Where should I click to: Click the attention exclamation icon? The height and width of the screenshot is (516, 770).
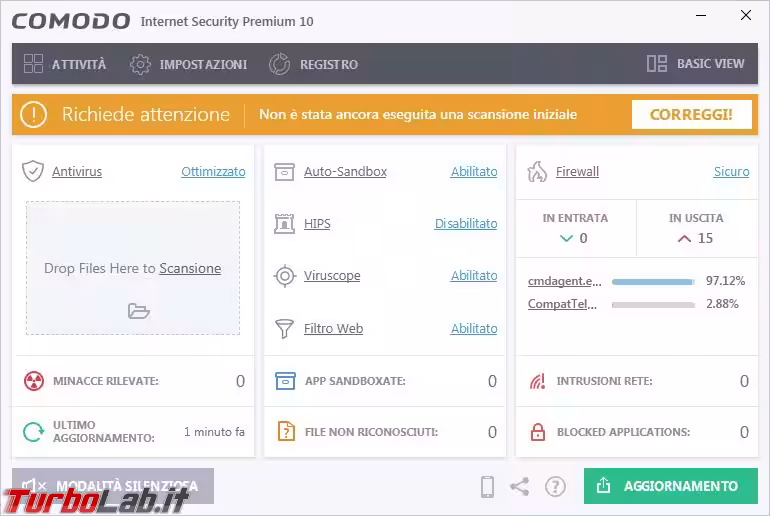click(33, 114)
